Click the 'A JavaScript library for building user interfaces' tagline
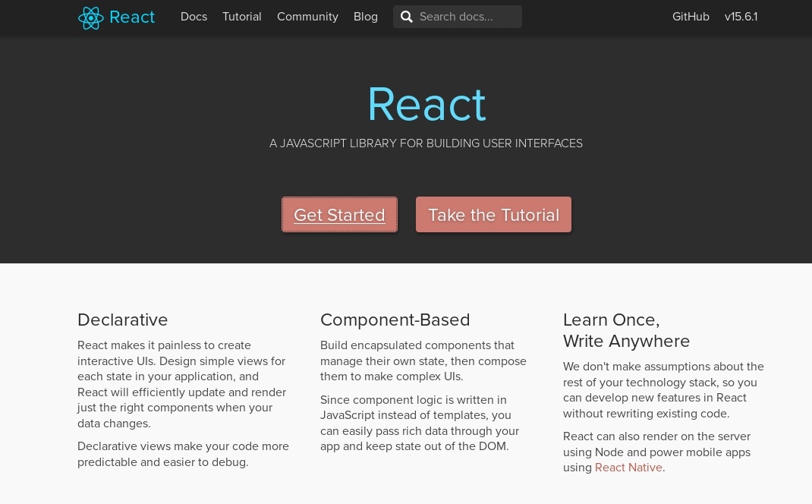Screen dimensions: 812x504 [x=426, y=143]
